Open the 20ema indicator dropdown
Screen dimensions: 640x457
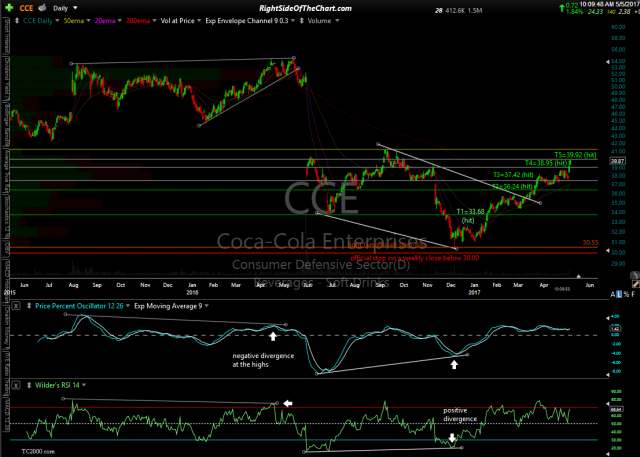pos(120,21)
